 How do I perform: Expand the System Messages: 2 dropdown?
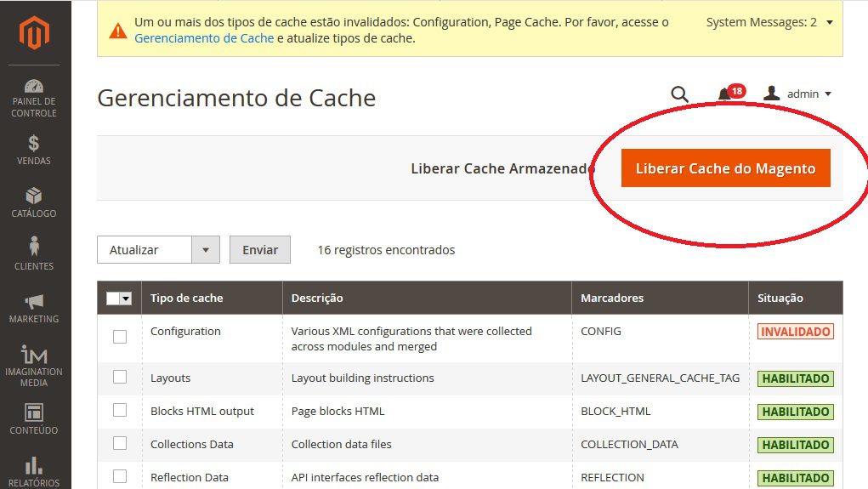pos(769,22)
